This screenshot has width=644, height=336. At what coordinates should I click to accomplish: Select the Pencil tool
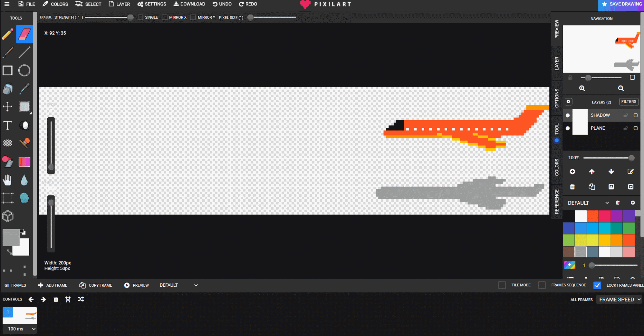pos(8,34)
